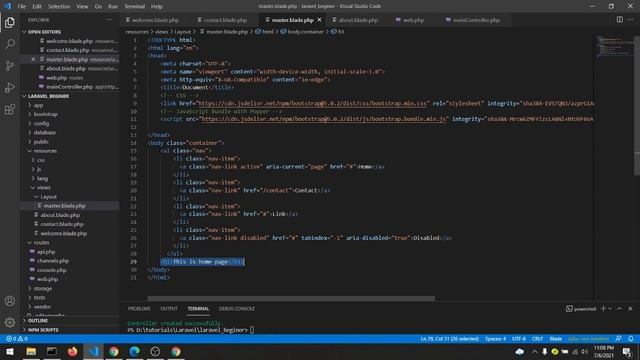Collapse the LARAVEL_BEGINER project section
The width and height of the screenshot is (640, 360).
tap(48, 96)
